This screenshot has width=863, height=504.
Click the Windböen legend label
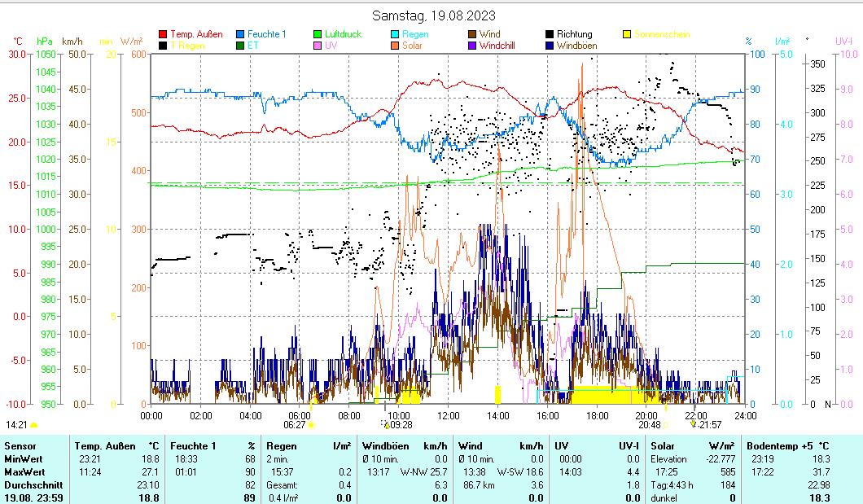576,46
